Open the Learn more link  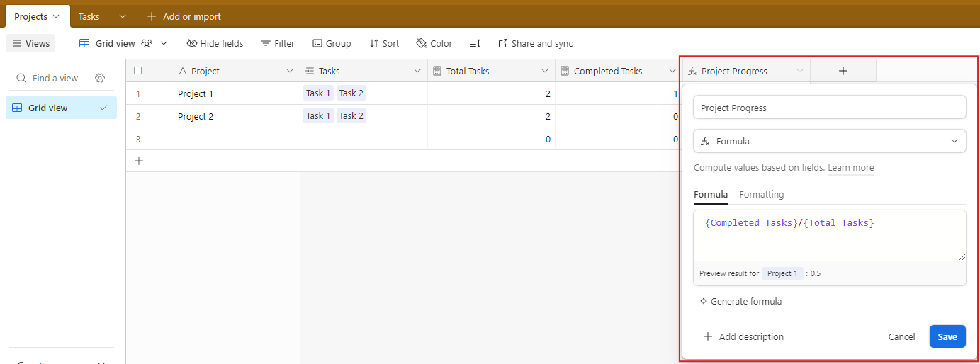850,169
